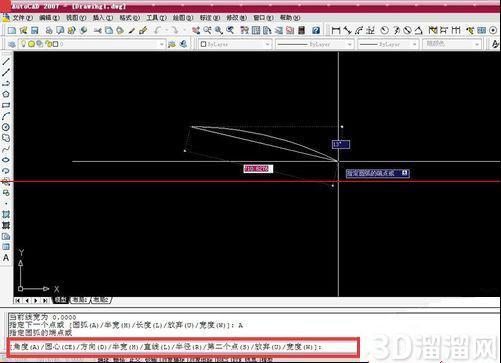Toggle layer 0 freeze sun icon
The height and width of the screenshot is (363, 501).
(x=31, y=44)
